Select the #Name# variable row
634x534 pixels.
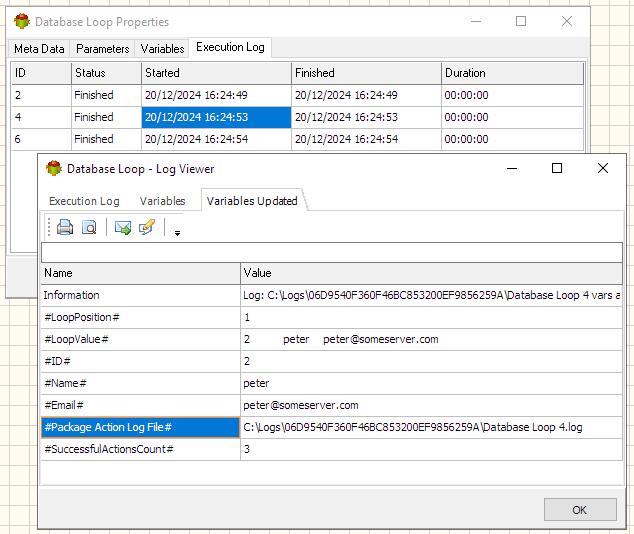click(x=332, y=383)
